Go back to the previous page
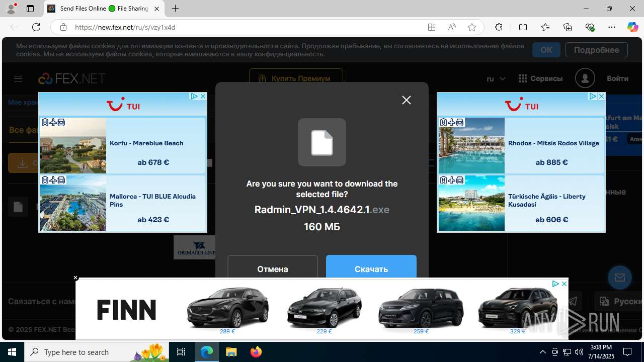 (14, 27)
